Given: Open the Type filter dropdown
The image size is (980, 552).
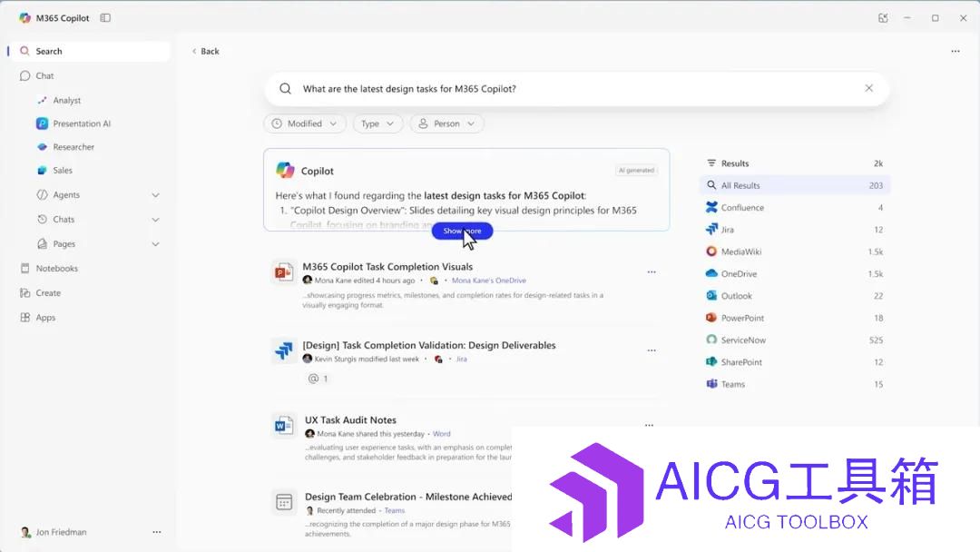Looking at the screenshot, I should click(x=377, y=123).
